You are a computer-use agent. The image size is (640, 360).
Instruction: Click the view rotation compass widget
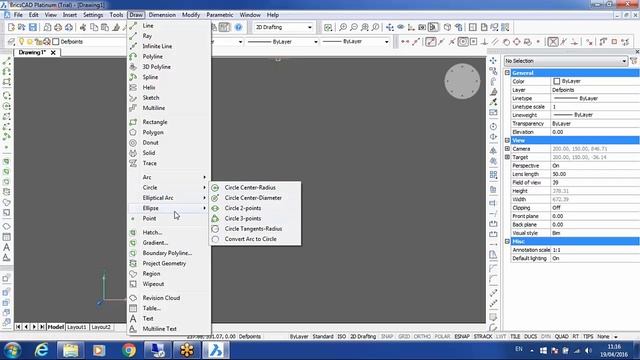point(462,81)
